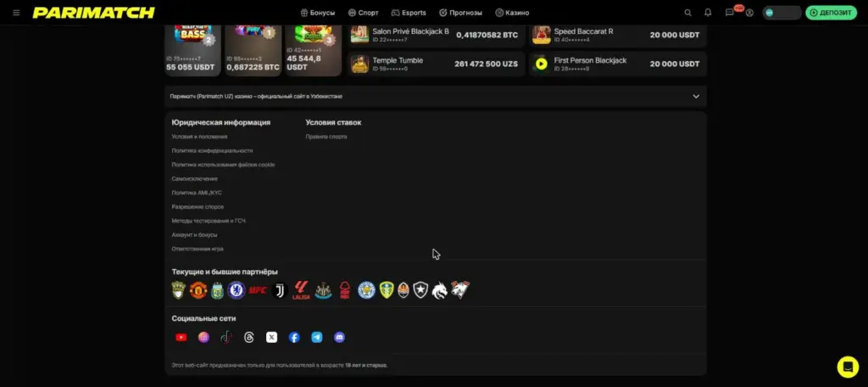Open the Прогнозы section
Viewport: 868px width, 387px height.
click(460, 12)
